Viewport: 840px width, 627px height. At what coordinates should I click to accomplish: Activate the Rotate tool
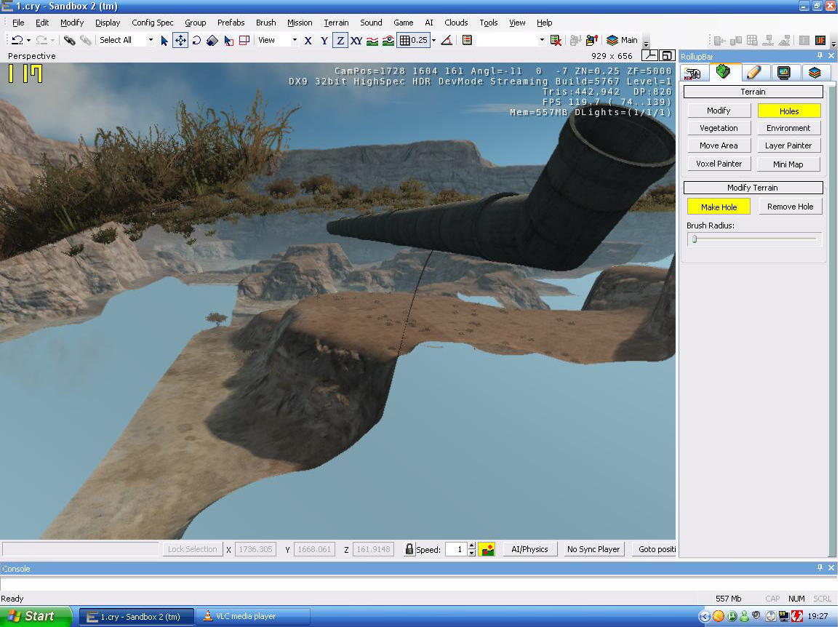tap(196, 40)
